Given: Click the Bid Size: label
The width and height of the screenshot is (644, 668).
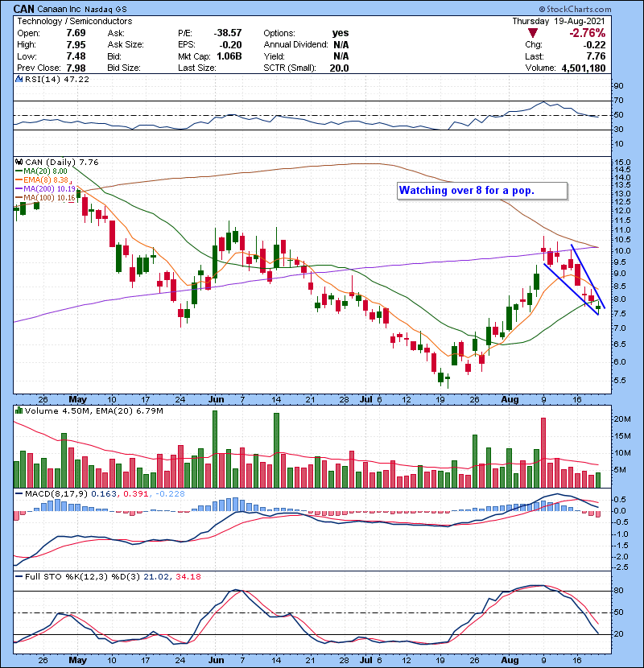Looking at the screenshot, I should click(124, 68).
